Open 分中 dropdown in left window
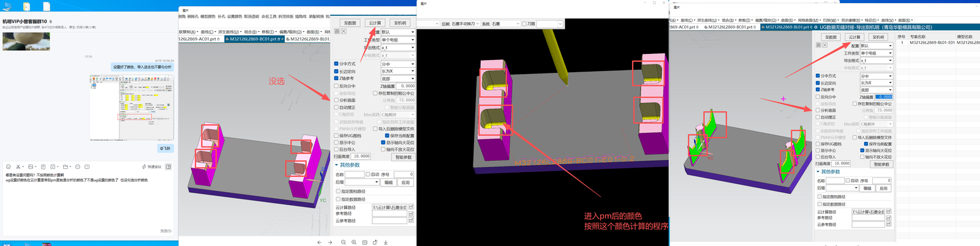This screenshot has width=980, height=246. coord(398,64)
